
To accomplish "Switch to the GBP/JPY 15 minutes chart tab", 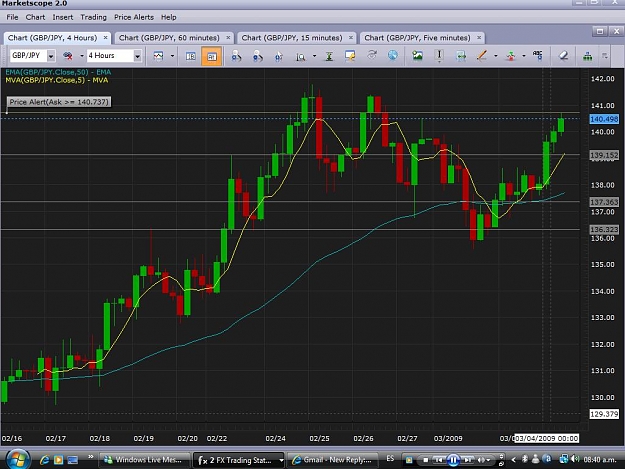I will tap(292, 38).
